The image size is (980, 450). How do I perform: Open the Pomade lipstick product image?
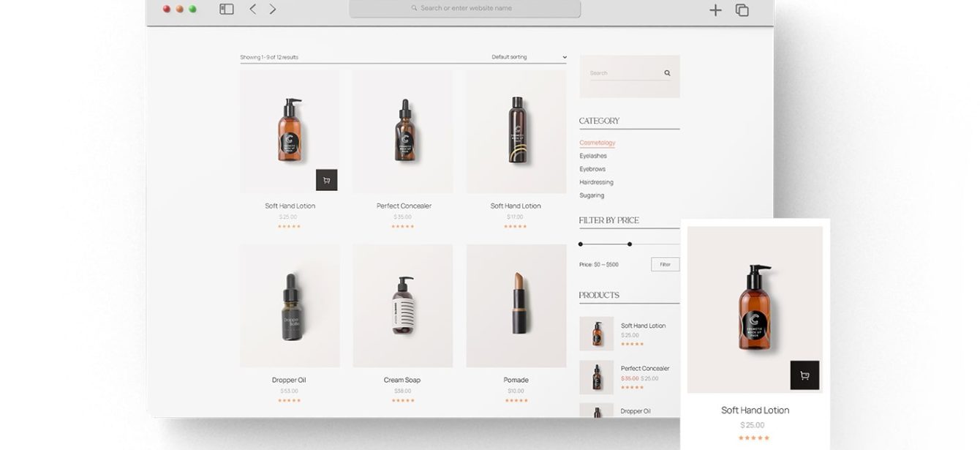[516, 306]
